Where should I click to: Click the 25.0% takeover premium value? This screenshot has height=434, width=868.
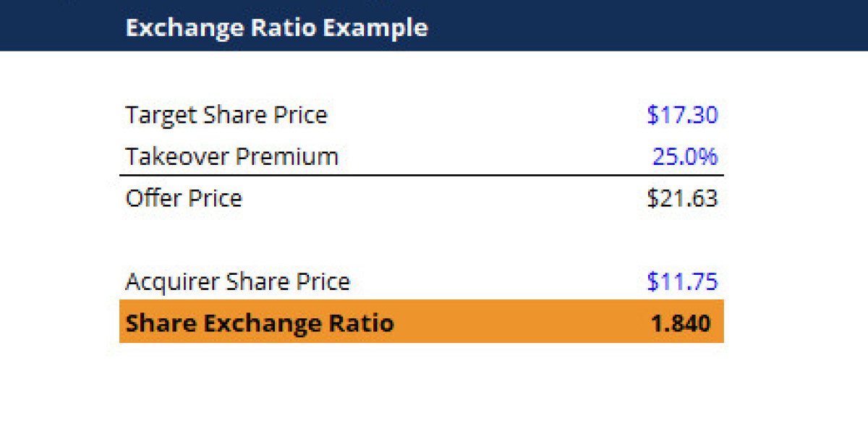[x=685, y=156]
